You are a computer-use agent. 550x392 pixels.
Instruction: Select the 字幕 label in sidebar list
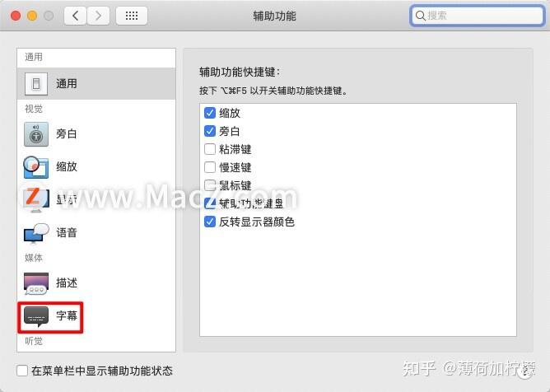click(x=67, y=316)
